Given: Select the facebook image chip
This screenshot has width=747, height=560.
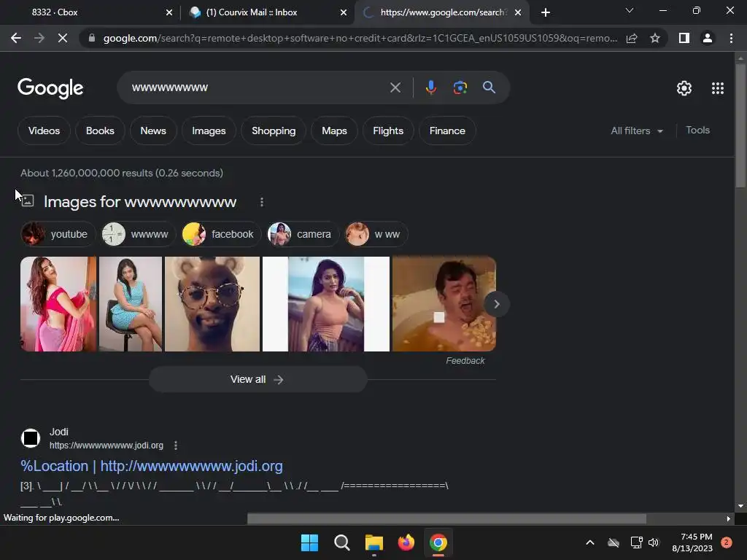Looking at the screenshot, I should pos(221,234).
